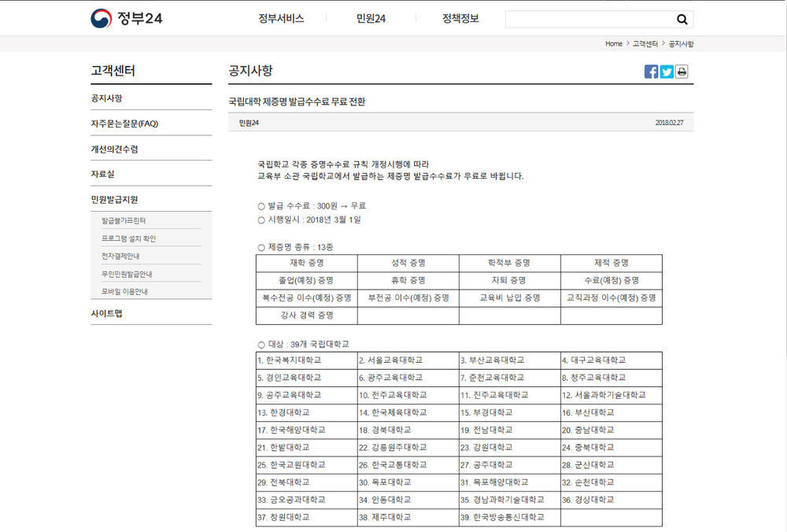This screenshot has height=532, width=787.
Task: Open the 민원24 menu
Action: [371, 19]
